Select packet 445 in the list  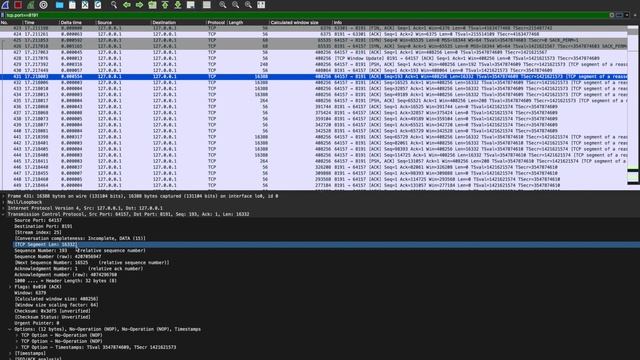(x=313, y=161)
